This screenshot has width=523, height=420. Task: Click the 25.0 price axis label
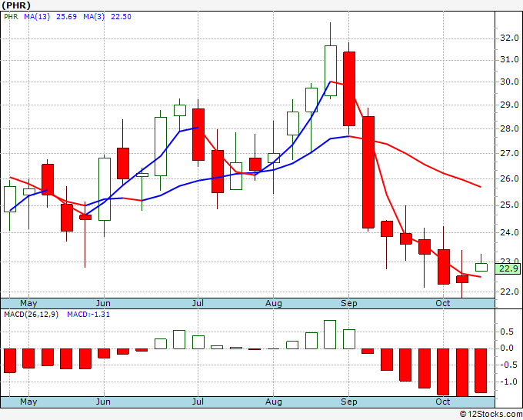pyautogui.click(x=509, y=205)
